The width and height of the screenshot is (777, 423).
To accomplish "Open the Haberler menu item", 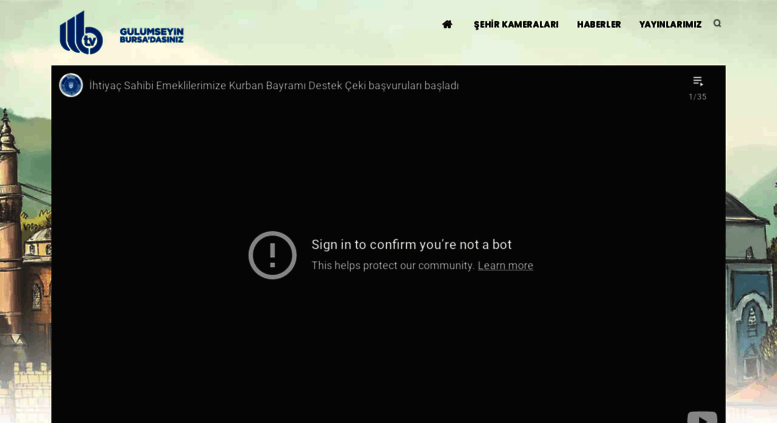I will click(599, 24).
